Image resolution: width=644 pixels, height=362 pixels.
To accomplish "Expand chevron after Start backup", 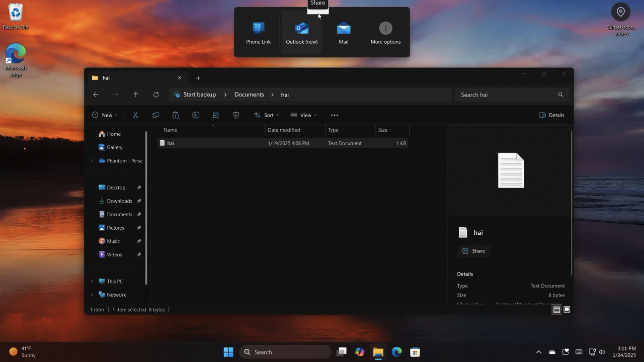I will 225,95.
